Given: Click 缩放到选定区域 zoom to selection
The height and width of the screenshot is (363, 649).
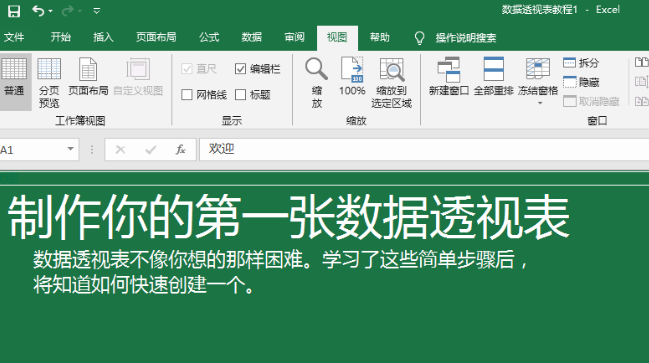Looking at the screenshot, I should click(x=392, y=82).
